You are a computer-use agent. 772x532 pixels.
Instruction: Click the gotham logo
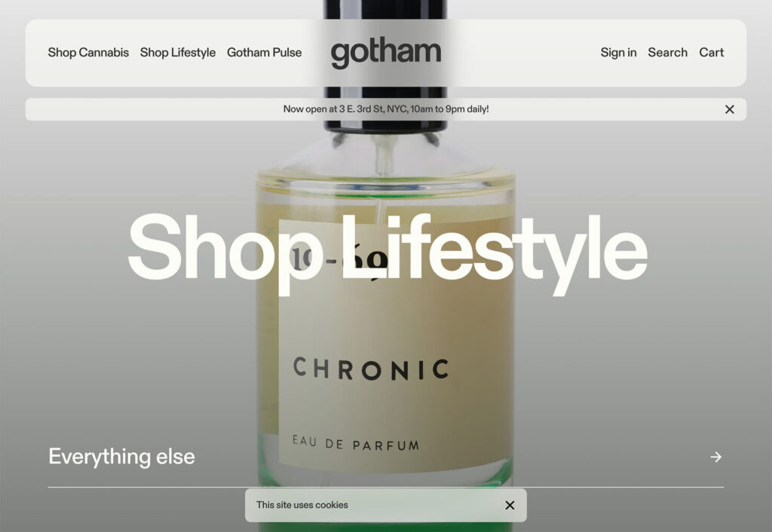click(x=385, y=54)
